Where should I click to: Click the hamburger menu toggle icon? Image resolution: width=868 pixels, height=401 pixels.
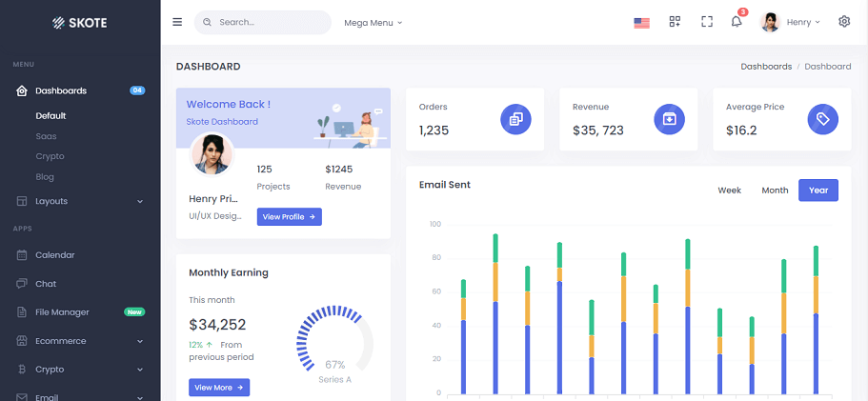pyautogui.click(x=177, y=22)
